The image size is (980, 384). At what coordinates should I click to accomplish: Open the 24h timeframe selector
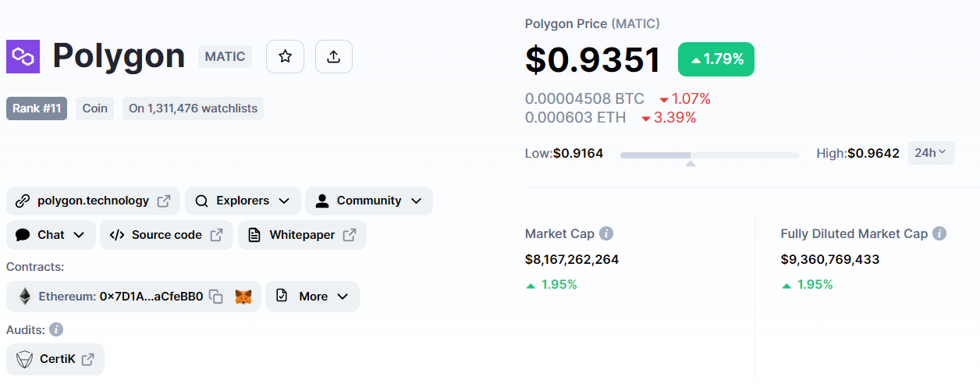coord(931,153)
